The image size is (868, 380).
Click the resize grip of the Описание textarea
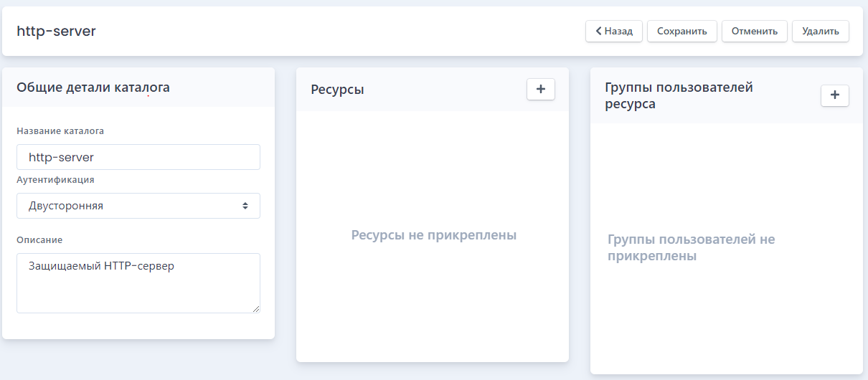[255, 308]
